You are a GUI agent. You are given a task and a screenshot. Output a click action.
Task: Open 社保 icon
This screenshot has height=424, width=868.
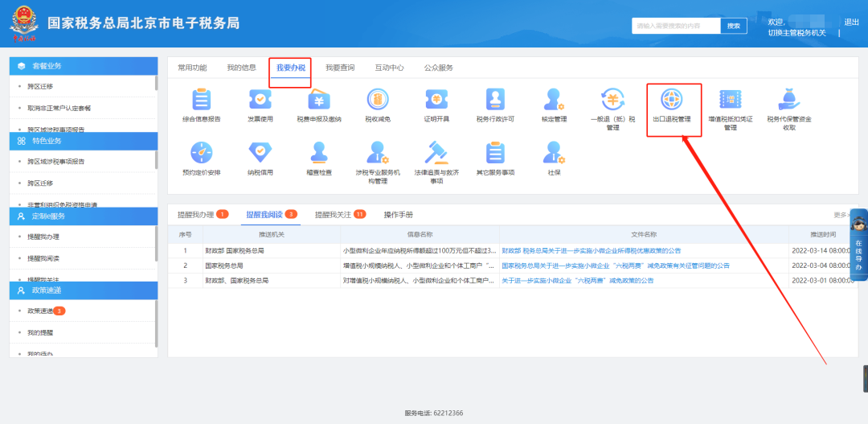[554, 153]
